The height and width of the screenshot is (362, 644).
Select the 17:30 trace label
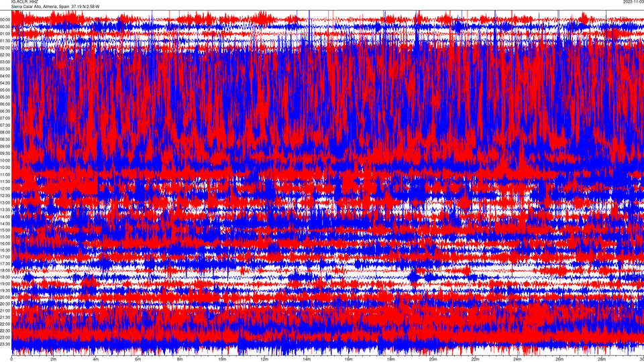[x=5, y=264]
